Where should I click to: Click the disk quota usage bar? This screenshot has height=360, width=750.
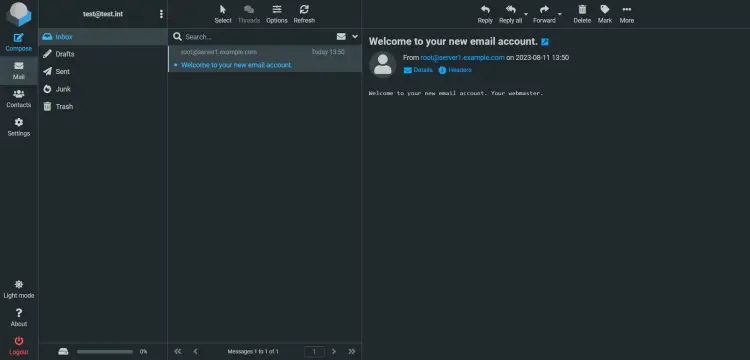pyautogui.click(x=105, y=352)
